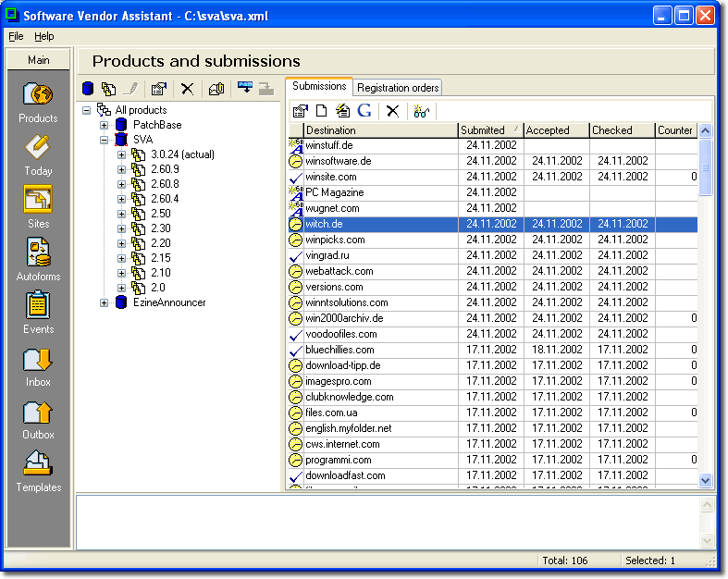Expand the 3.0.24 (actual) version node

122,155
